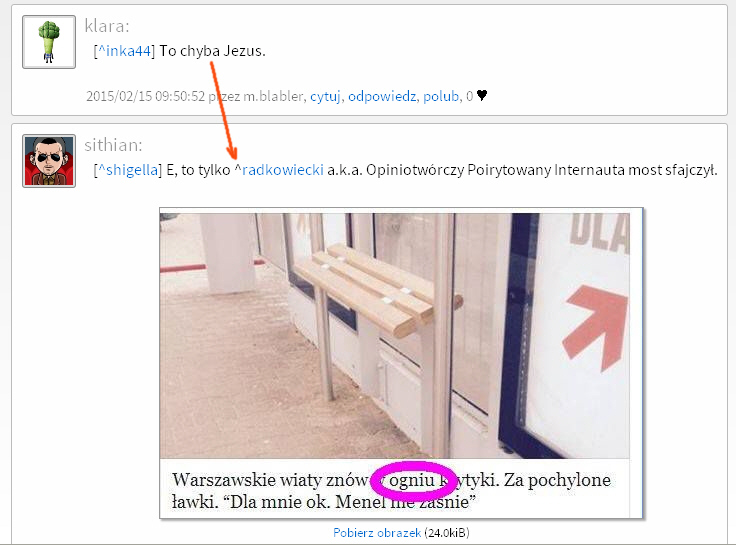Click polub to like klara's post
Viewport: 736px width, 545px height.
pyautogui.click(x=441, y=96)
